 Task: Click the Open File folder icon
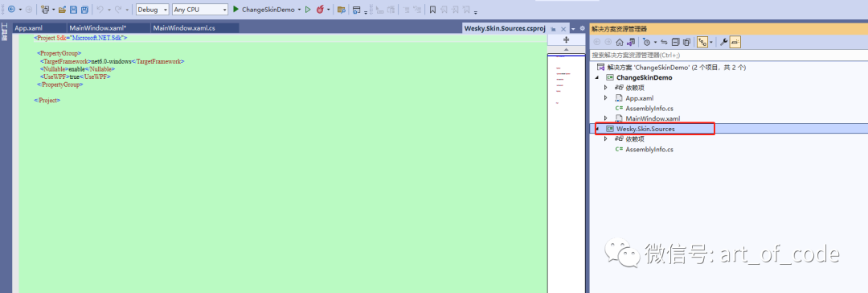click(62, 10)
